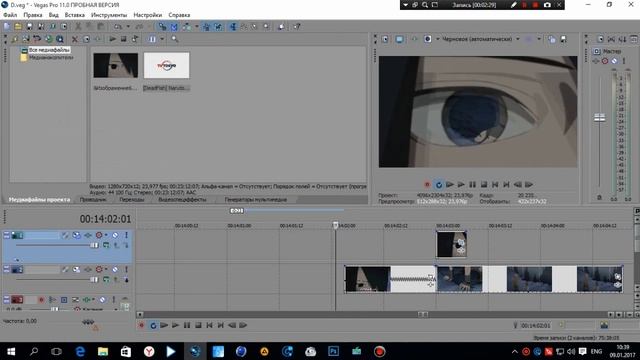The width and height of the screenshot is (640, 360).
Task: Select the Zoom Edit tool magnifier
Action: pyautogui.click(x=266, y=27)
